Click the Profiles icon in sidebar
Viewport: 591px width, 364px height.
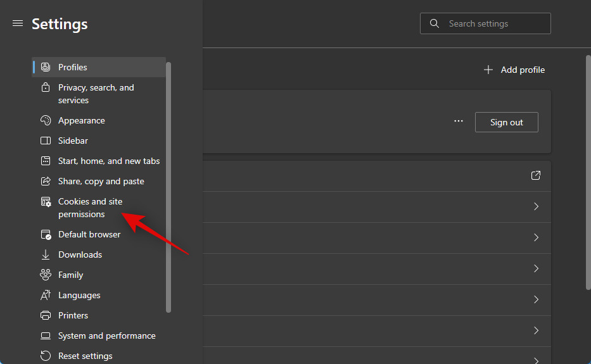tap(46, 67)
